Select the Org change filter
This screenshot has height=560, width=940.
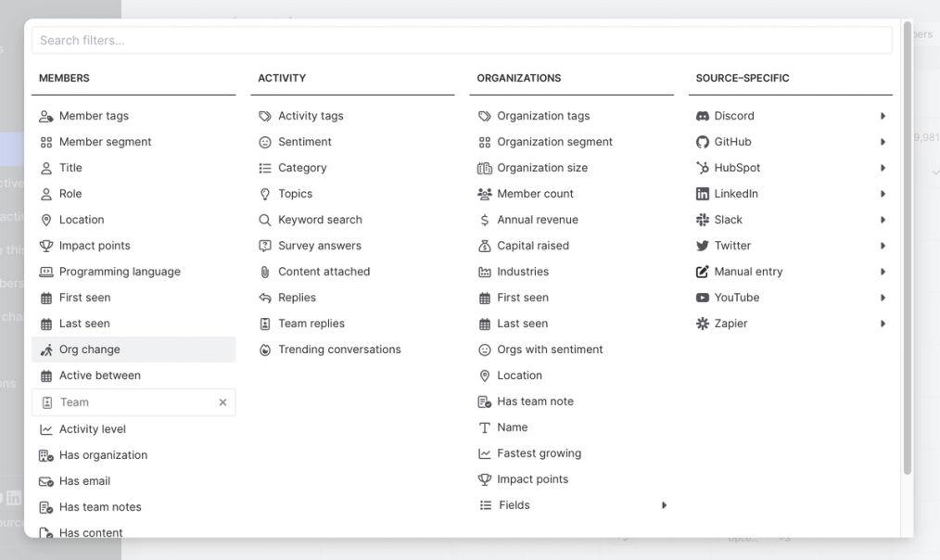[89, 349]
